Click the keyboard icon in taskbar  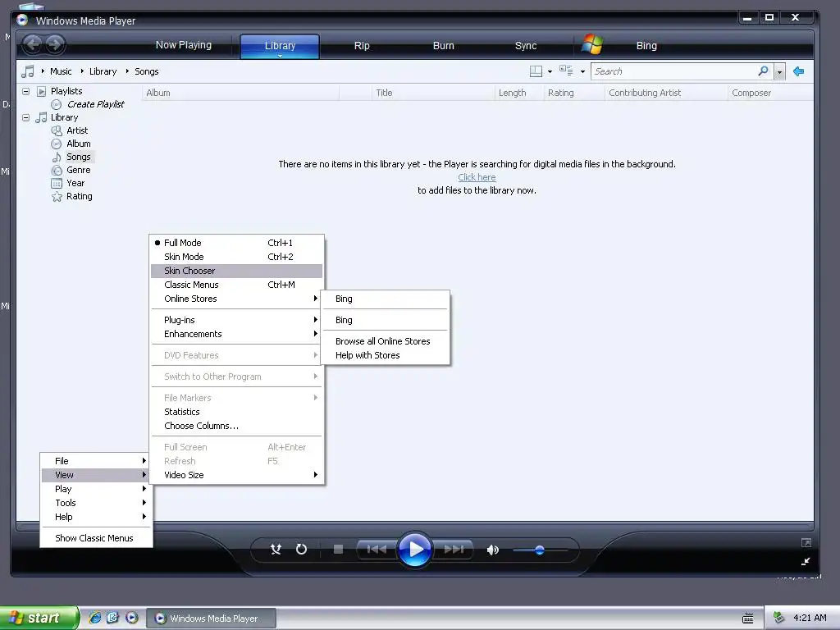748,619
